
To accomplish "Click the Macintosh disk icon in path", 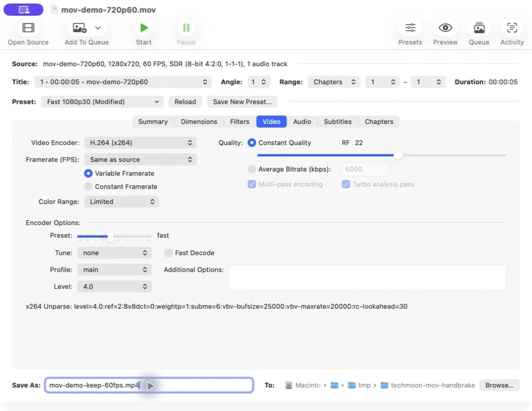I will click(289, 385).
